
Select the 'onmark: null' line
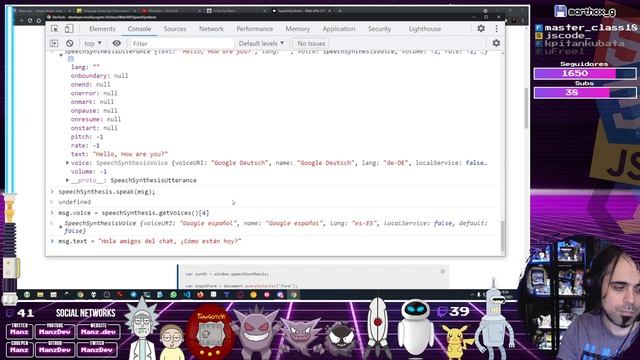click(92, 102)
